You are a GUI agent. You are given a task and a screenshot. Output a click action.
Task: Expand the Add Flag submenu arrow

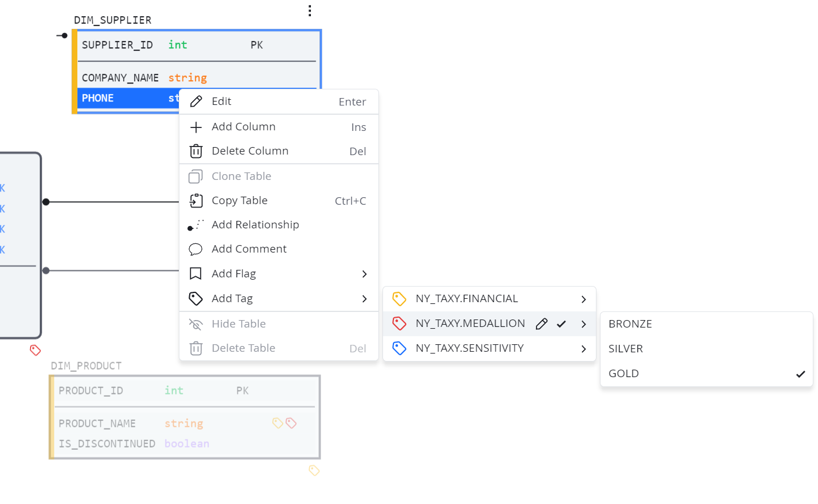pyautogui.click(x=364, y=274)
